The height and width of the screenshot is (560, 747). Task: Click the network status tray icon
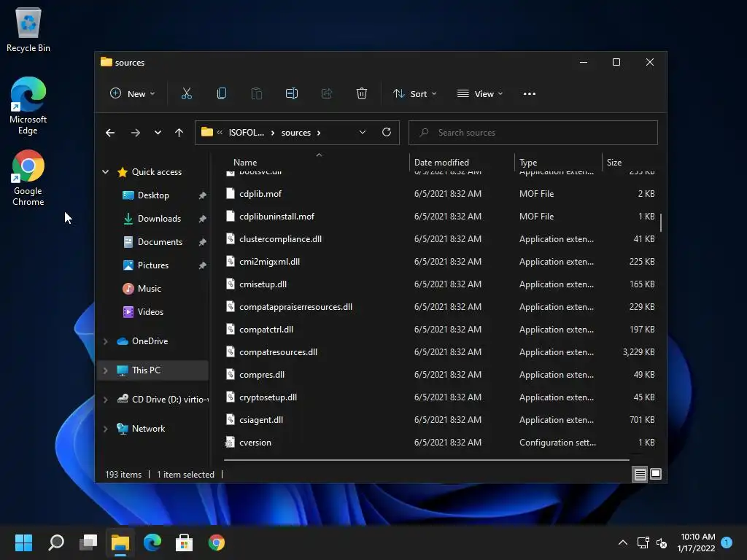(643, 542)
